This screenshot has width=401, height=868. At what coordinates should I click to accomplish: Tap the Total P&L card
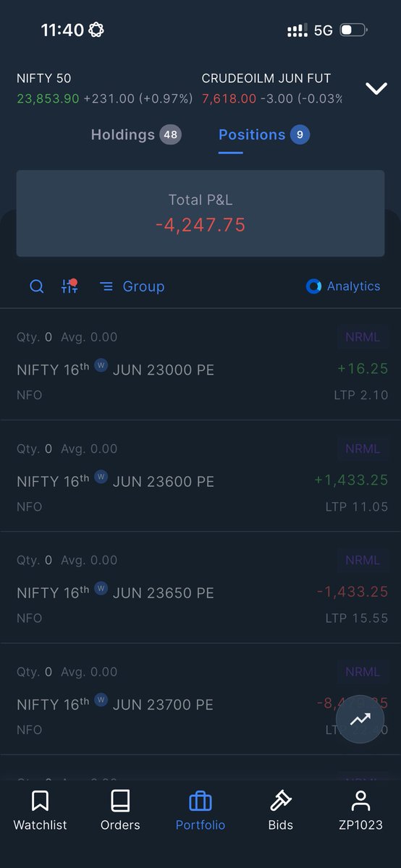pyautogui.click(x=200, y=213)
